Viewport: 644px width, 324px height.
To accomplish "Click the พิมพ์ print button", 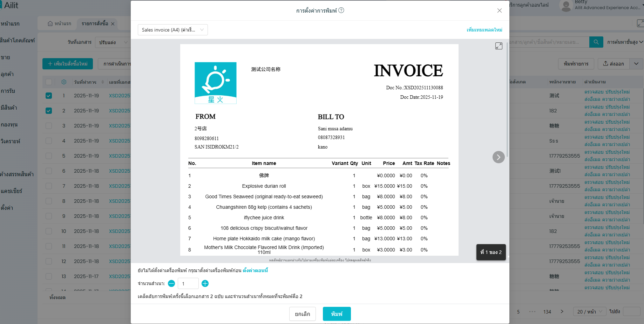I will pyautogui.click(x=337, y=314).
